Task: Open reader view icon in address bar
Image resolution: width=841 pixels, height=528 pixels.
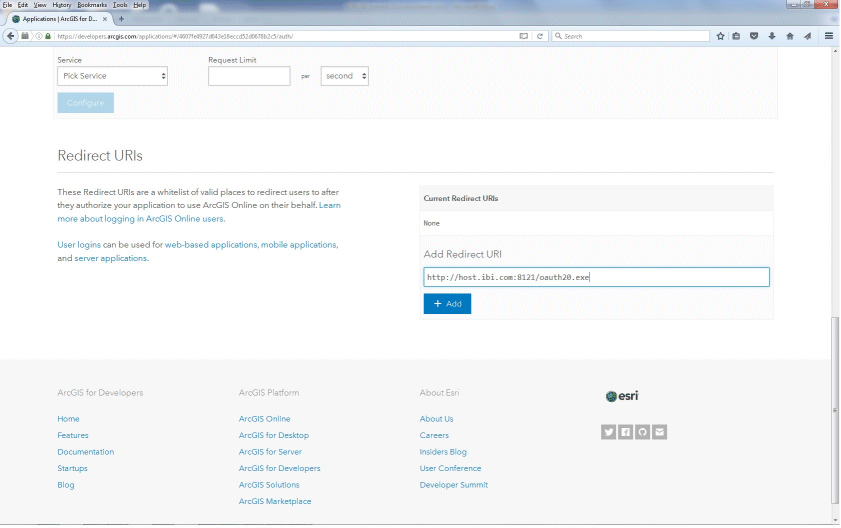Action: pos(523,36)
